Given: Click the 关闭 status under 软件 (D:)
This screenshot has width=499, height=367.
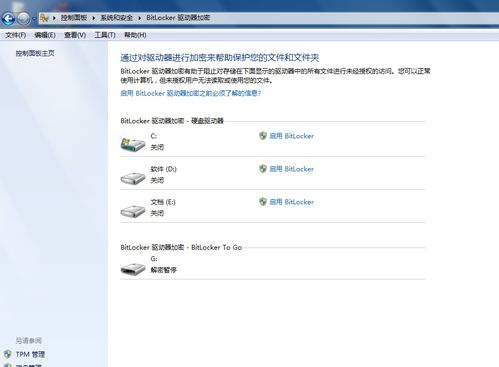Looking at the screenshot, I should tap(157, 180).
